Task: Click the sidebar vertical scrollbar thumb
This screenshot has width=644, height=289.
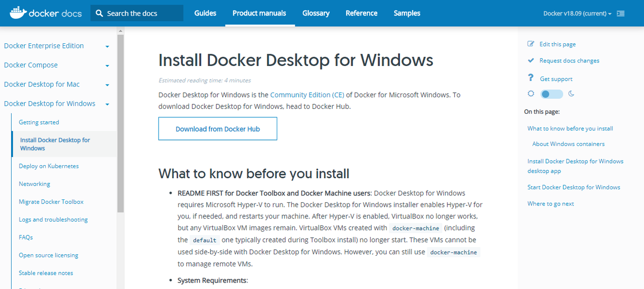Action: tap(120, 123)
